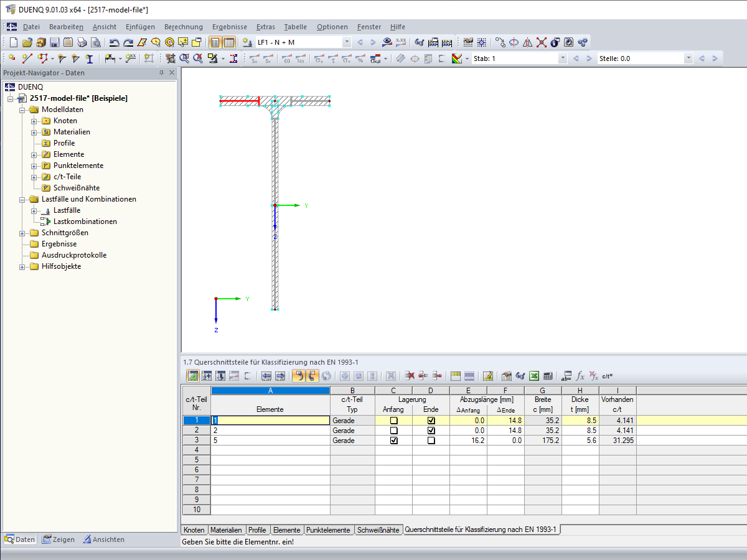Click the color scale results icon
747x560 pixels.
456,58
